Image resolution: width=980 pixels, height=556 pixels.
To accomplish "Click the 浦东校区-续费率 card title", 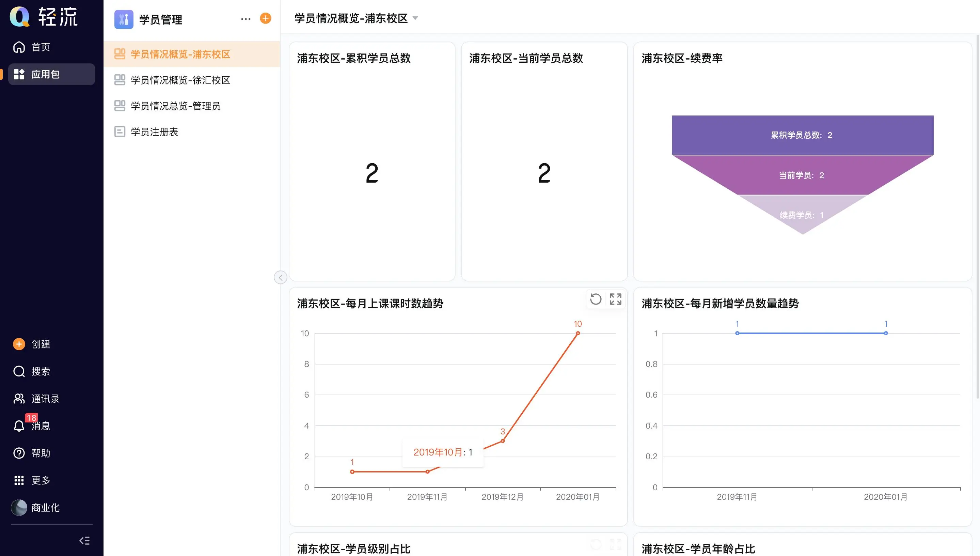I will (682, 58).
